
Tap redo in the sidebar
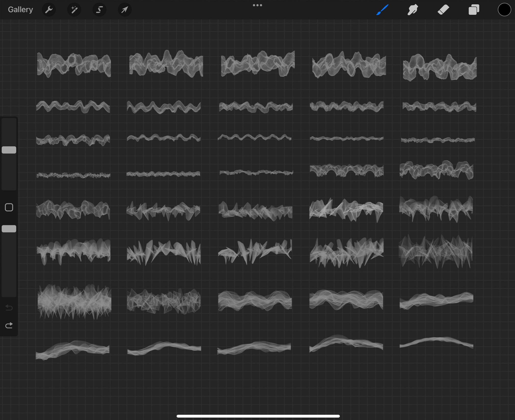(9, 326)
